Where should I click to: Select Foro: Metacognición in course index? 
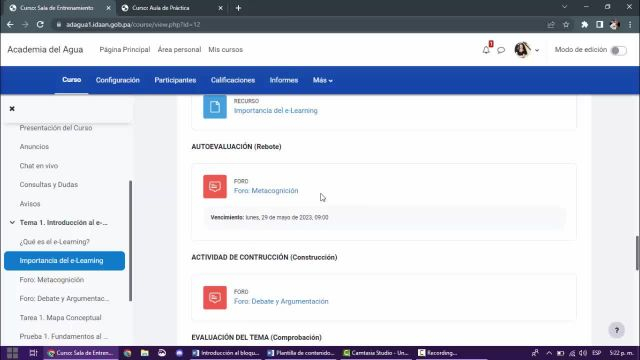tap(52, 280)
